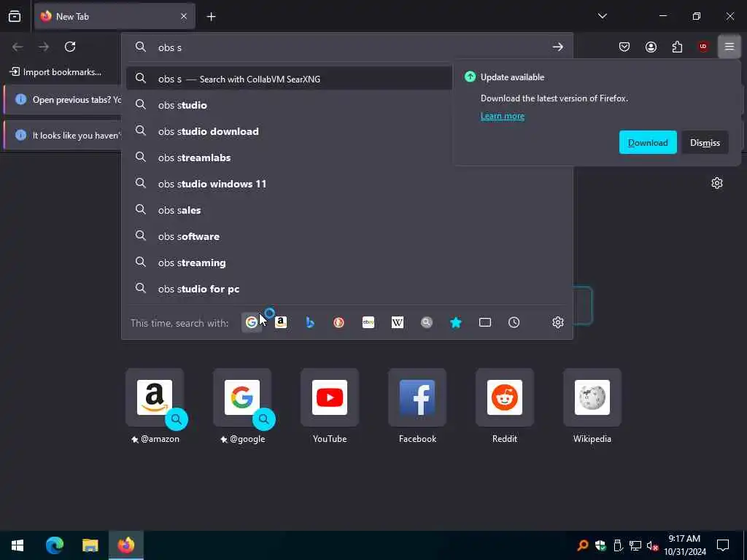This screenshot has width=747, height=560.
Task: Open File Explorer from taskbar
Action: pyautogui.click(x=90, y=545)
